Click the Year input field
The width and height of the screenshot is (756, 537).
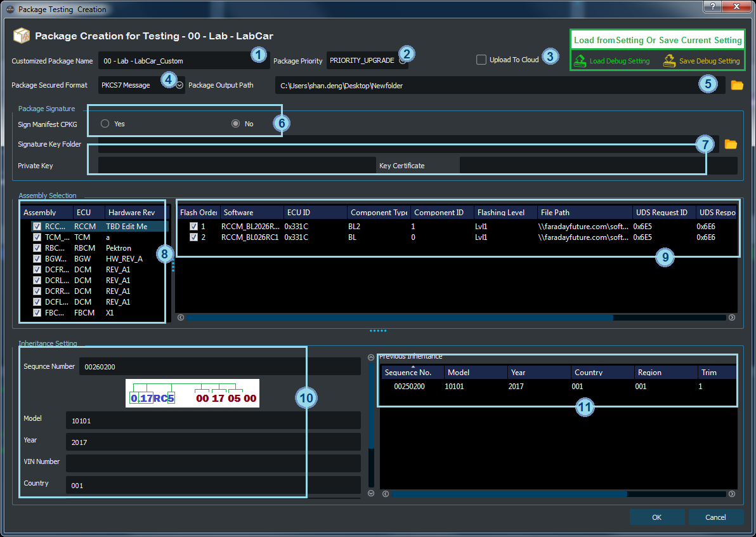pyautogui.click(x=213, y=442)
